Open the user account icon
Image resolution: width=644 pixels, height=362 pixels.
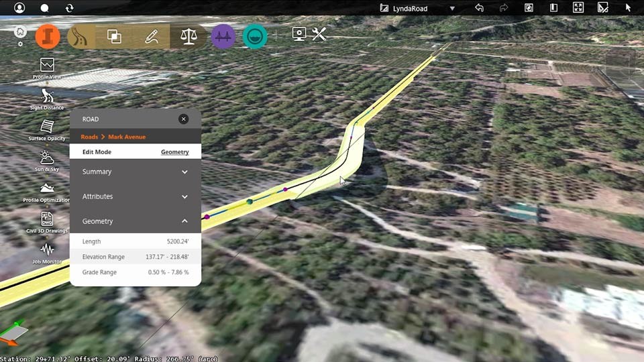tap(19, 8)
